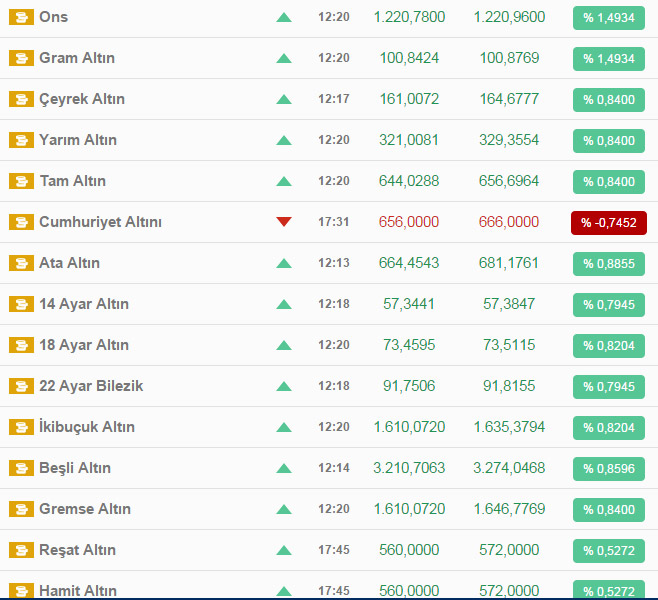This screenshot has width=658, height=600.
Task: Click the red down arrow for Cumhuriyet Altını
Action: coord(284,222)
